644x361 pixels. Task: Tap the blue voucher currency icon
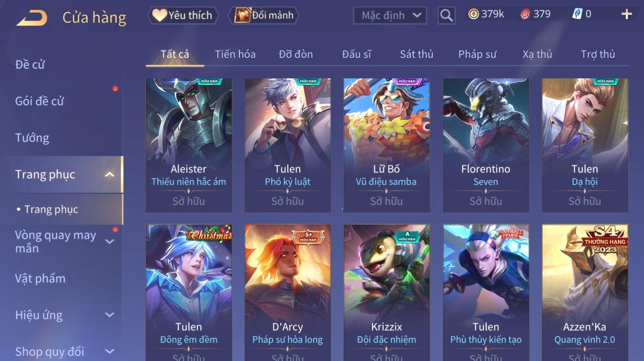click(x=577, y=14)
